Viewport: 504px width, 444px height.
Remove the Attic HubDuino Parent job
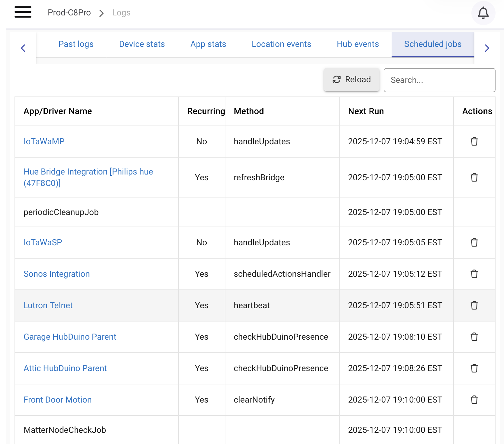coord(474,368)
